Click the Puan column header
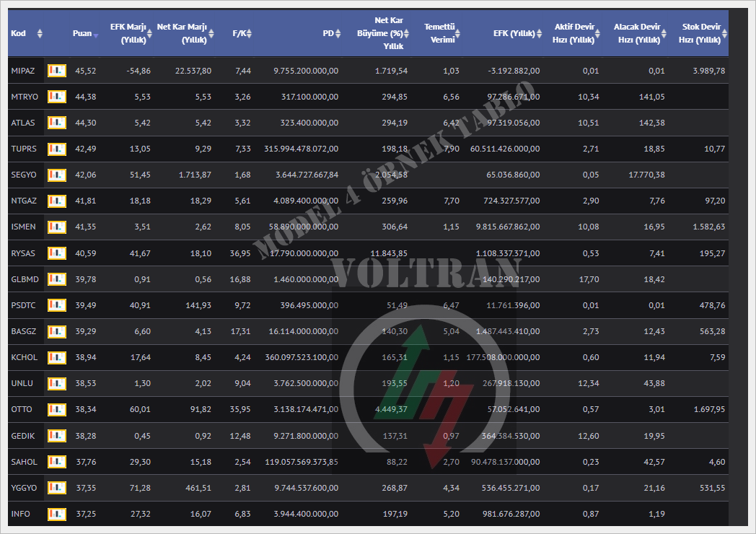 82,33
